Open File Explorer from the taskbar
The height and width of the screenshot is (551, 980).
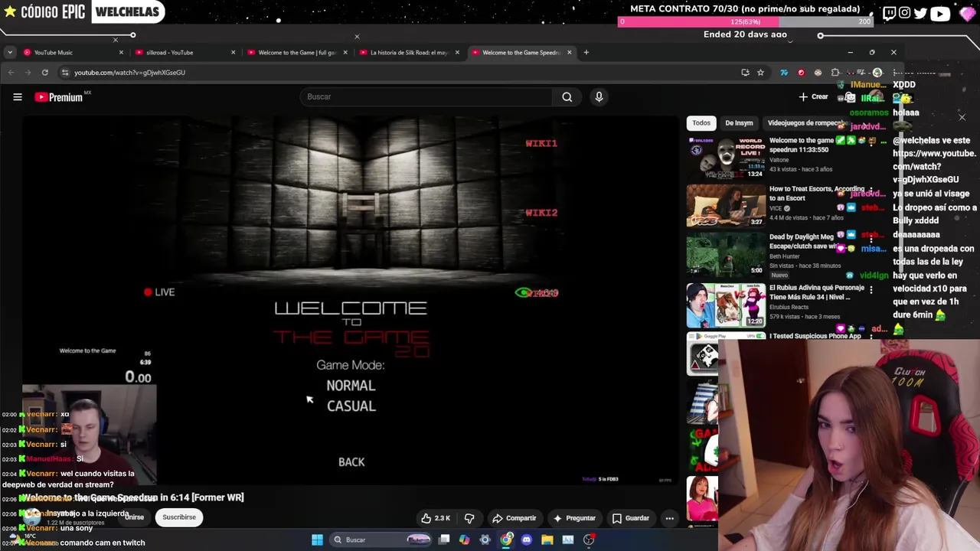[x=547, y=540]
